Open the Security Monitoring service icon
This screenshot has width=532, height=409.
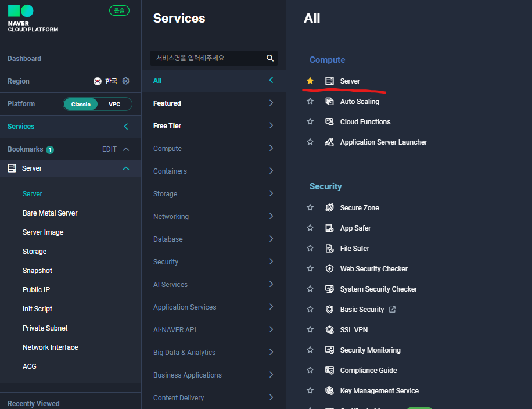(329, 350)
